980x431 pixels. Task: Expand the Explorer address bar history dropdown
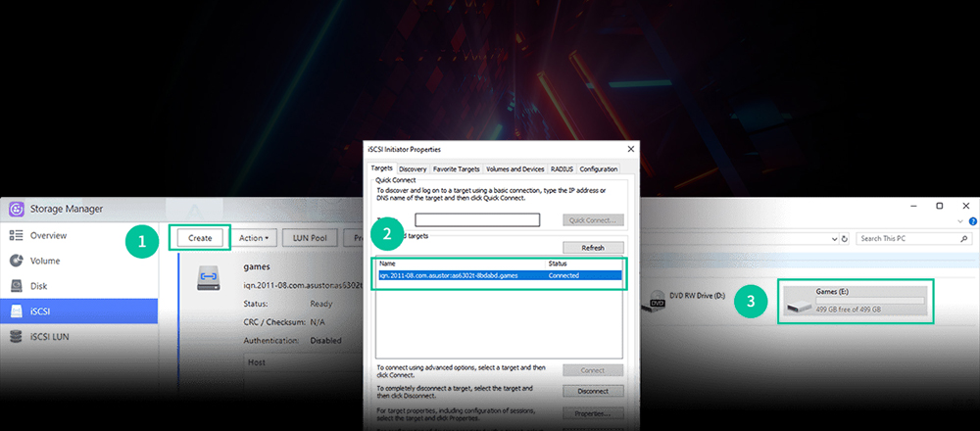tap(832, 238)
